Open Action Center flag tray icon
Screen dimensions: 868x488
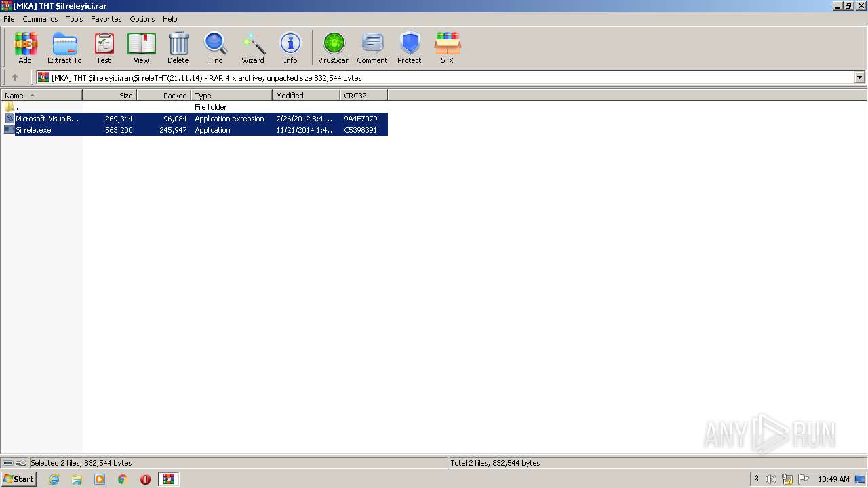click(x=804, y=479)
